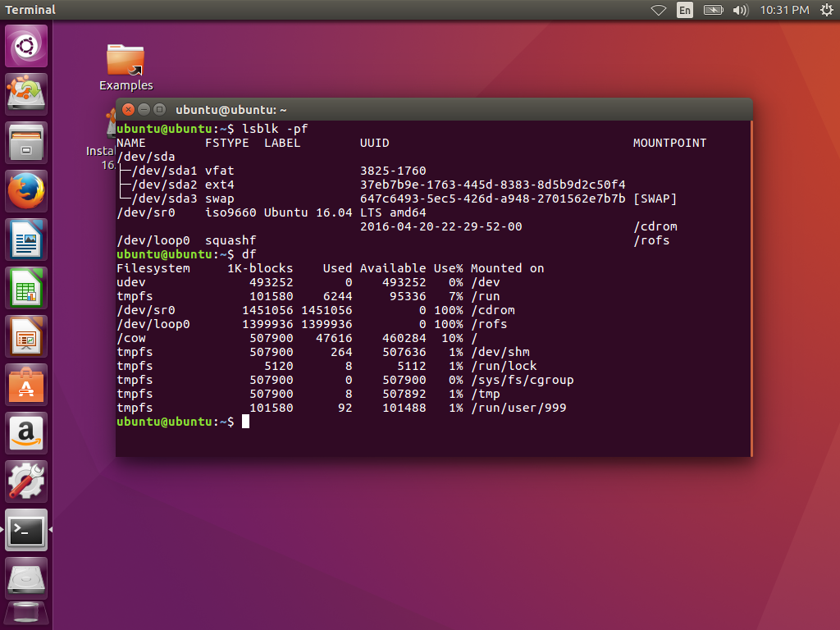
Task: Click the Terminal application name in top panel
Action: point(30,10)
